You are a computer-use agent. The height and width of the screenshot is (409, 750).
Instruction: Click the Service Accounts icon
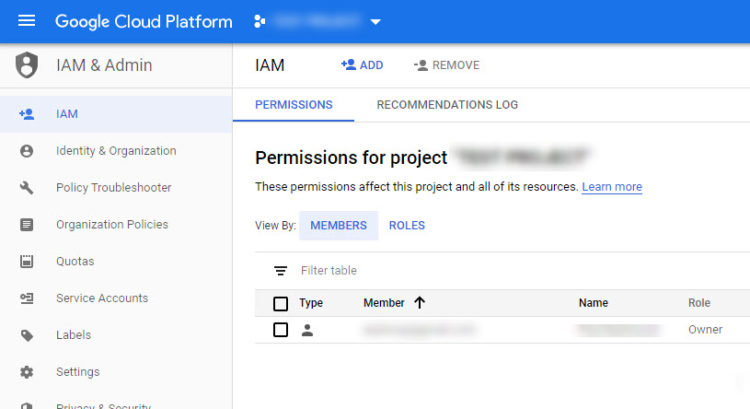pyautogui.click(x=27, y=298)
